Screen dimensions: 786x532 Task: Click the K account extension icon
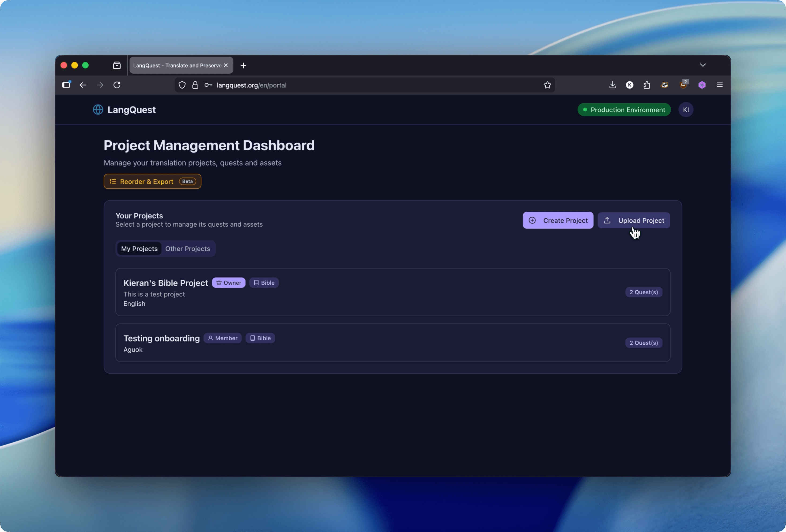(629, 85)
